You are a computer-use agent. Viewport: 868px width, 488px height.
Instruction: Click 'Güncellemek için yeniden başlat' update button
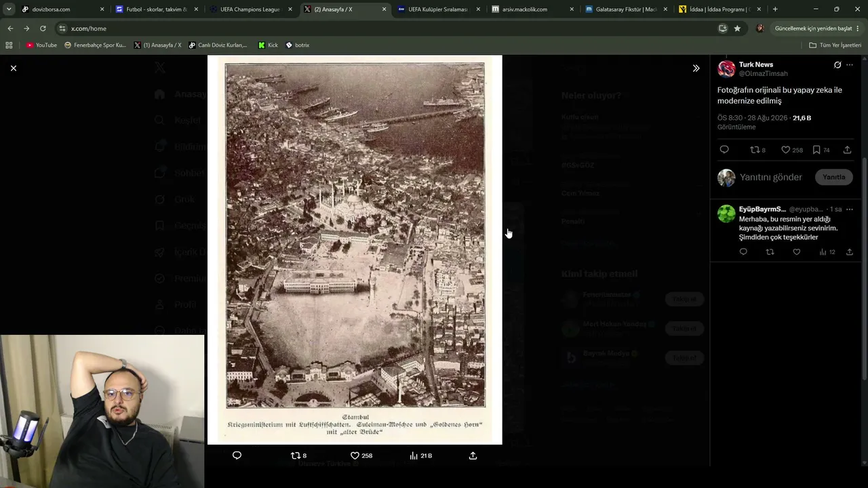click(813, 28)
